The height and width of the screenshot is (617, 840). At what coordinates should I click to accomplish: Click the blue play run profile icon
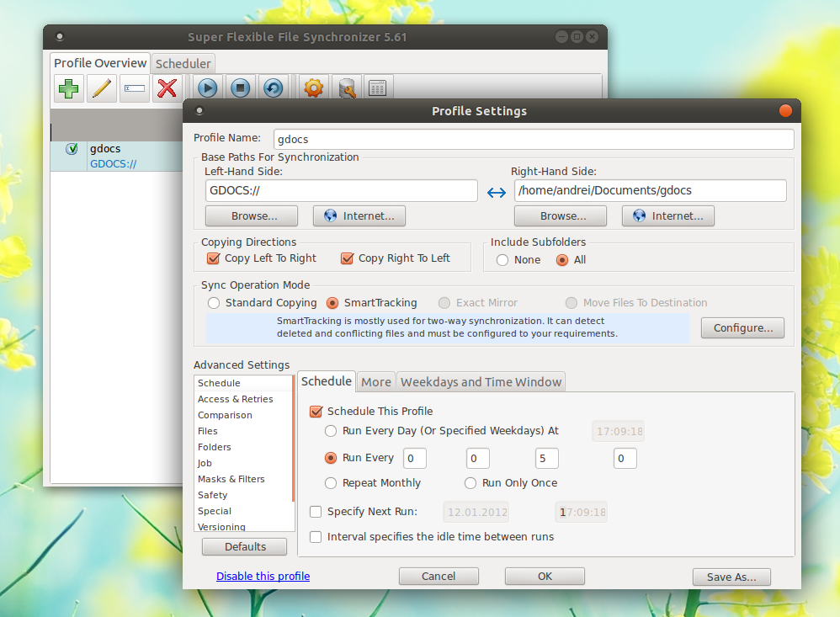(x=207, y=88)
